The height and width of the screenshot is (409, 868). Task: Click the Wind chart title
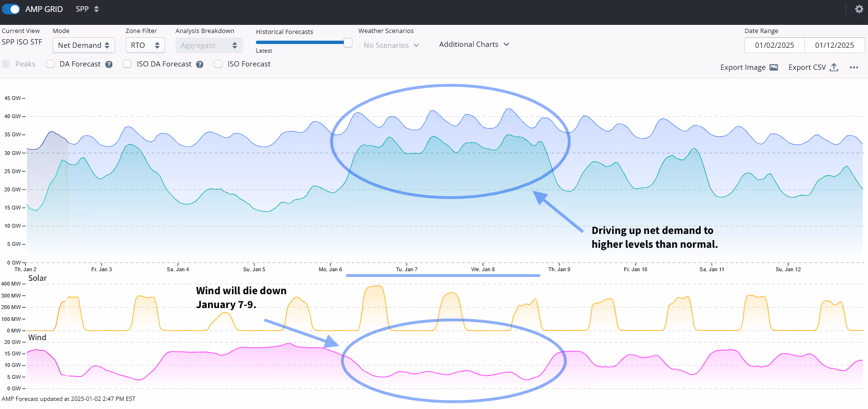[x=37, y=338]
